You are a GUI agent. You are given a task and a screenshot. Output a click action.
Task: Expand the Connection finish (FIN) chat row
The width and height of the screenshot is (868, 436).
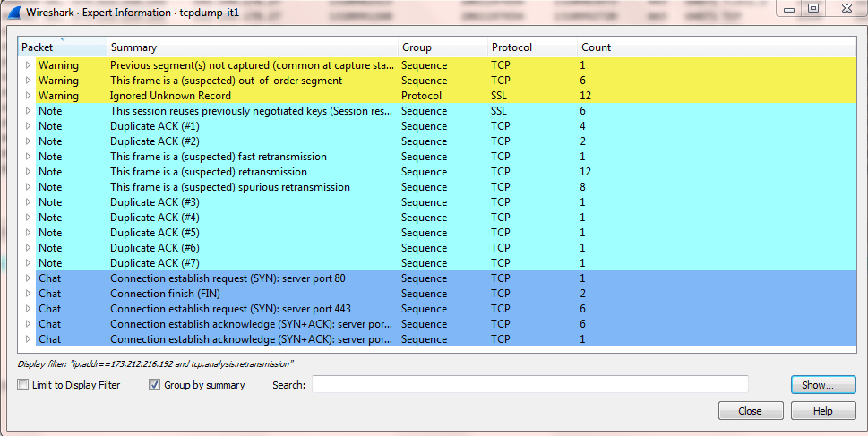point(28,294)
